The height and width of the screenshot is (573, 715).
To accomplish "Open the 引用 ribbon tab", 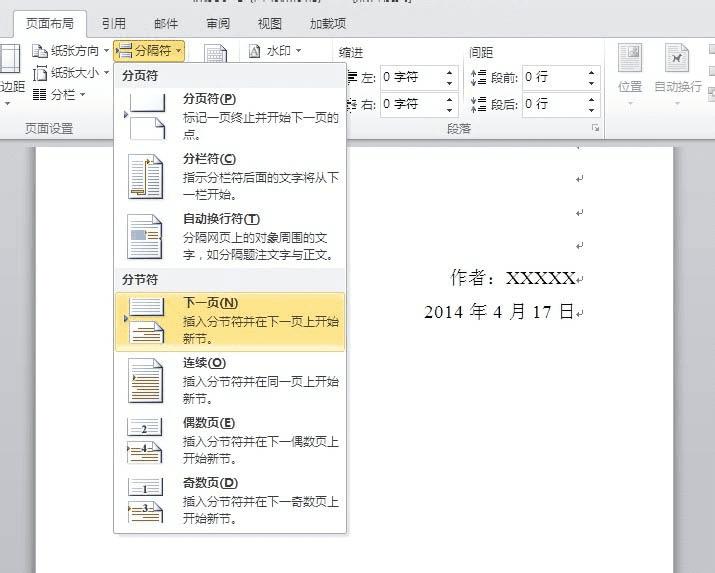I will pos(113,24).
